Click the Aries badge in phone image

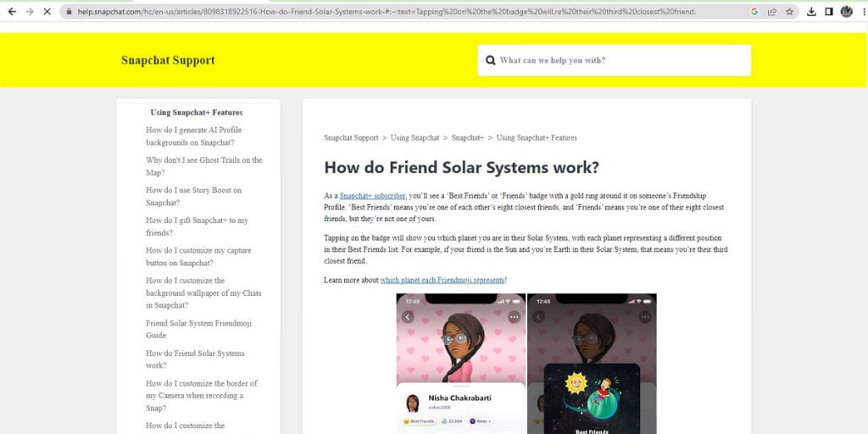point(480,421)
